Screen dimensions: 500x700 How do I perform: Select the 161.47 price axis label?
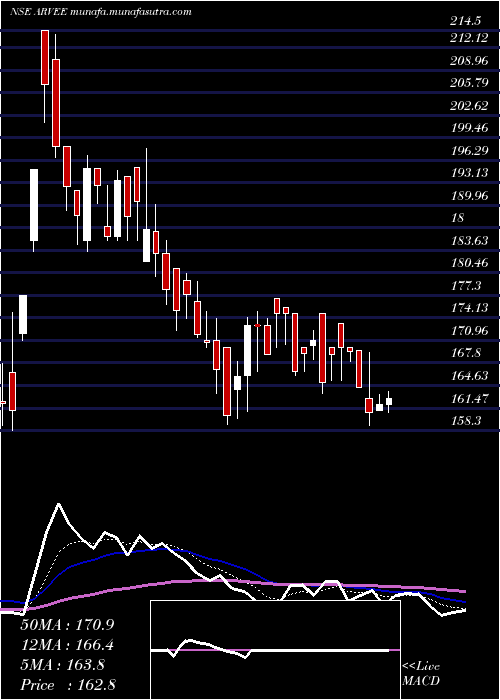click(x=469, y=399)
